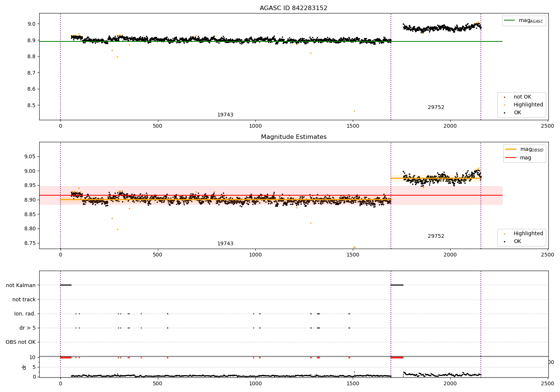Click the 9.0 tick label on top plot
This screenshot has width=560, height=392.
pos(31,24)
